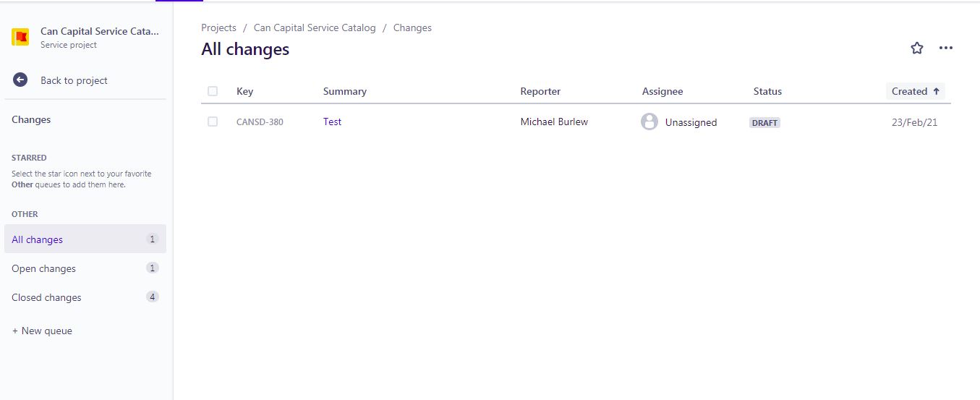Screen dimensions: 980x400
Task: Click the Can Capital project avatar icon
Action: click(x=20, y=37)
